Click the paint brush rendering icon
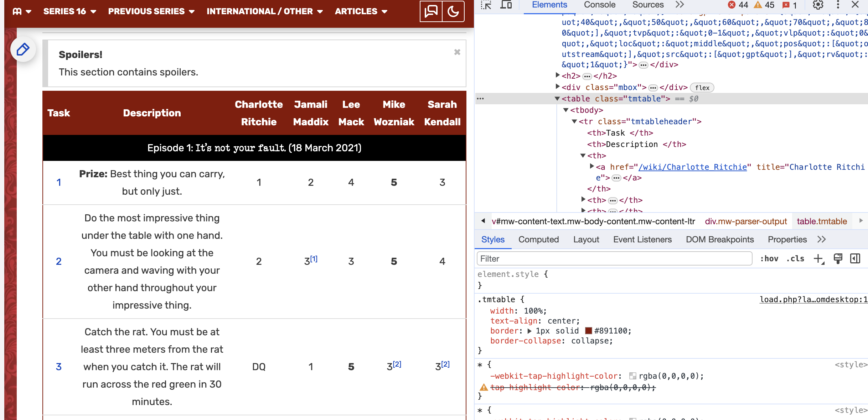 (838, 259)
